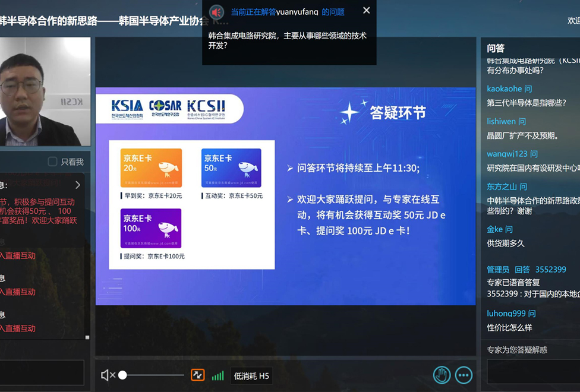Click the chat message input box
This screenshot has width=580, height=392.
[42, 373]
